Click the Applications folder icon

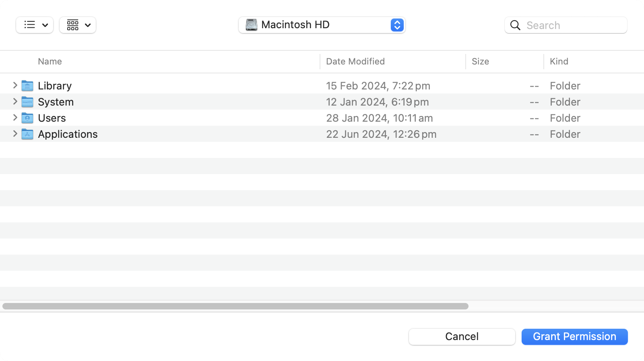pyautogui.click(x=27, y=134)
